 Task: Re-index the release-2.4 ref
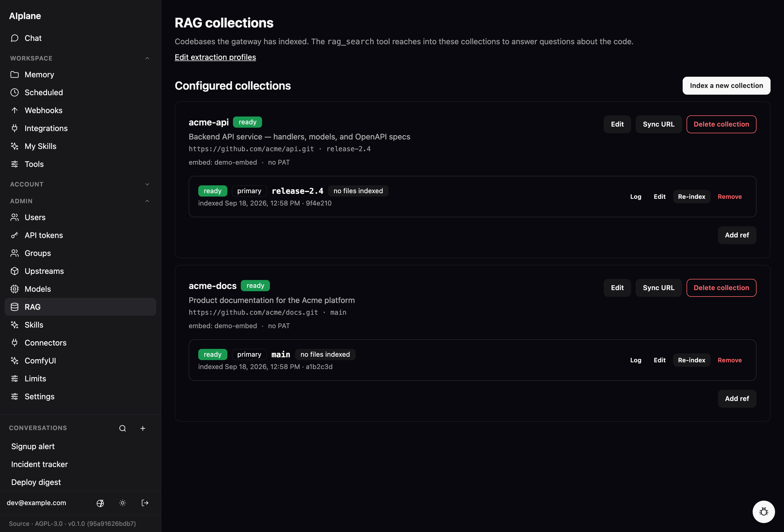coord(692,197)
